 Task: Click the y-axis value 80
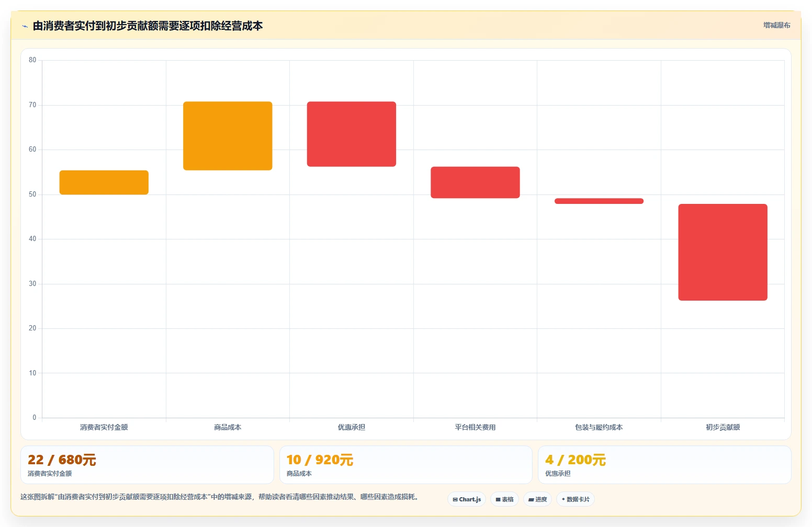(32, 60)
